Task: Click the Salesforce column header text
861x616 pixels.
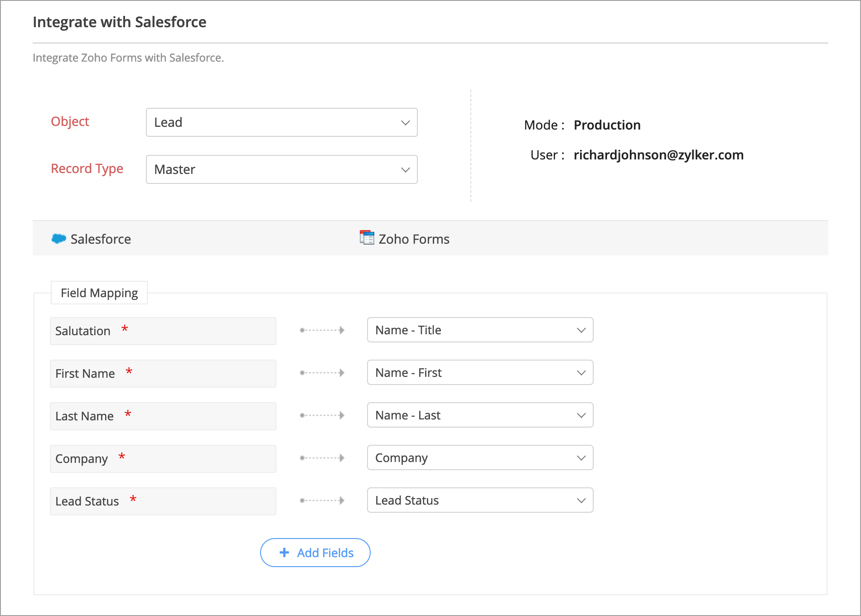Action: 101,239
